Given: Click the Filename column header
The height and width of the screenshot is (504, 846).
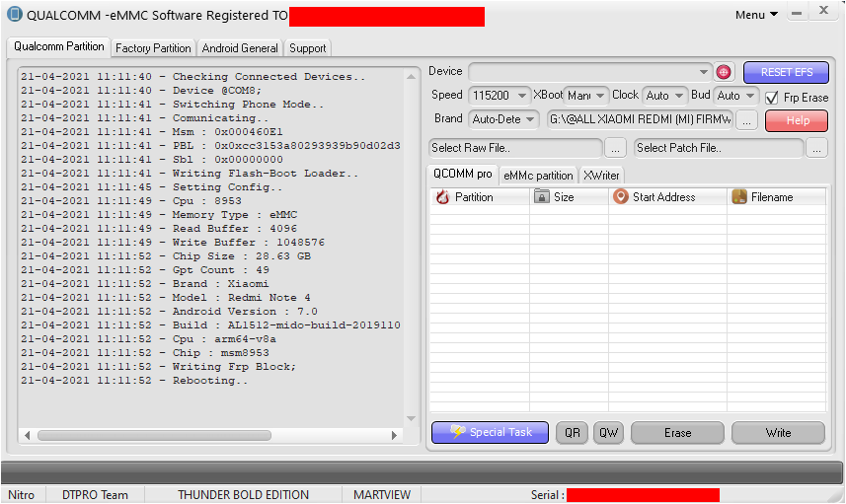Looking at the screenshot, I should [x=777, y=196].
